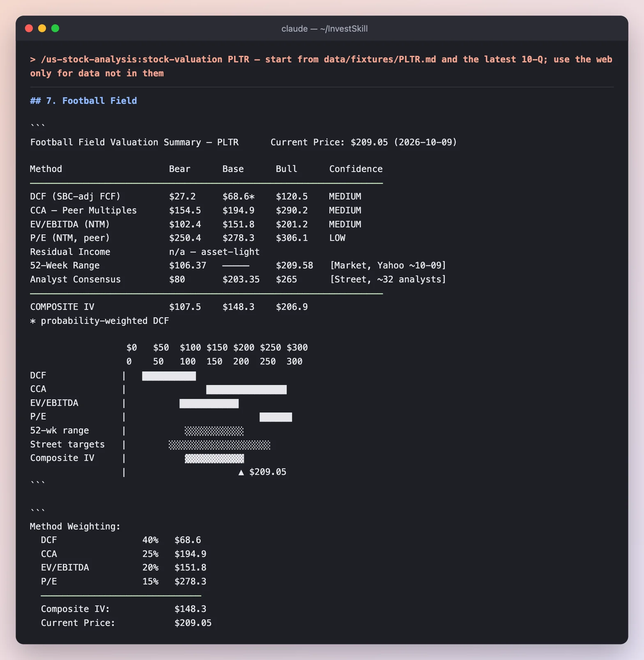Viewport: 644px width, 660px height.
Task: Click 'n/a – asset-light' Residual Income note
Action: tap(214, 252)
